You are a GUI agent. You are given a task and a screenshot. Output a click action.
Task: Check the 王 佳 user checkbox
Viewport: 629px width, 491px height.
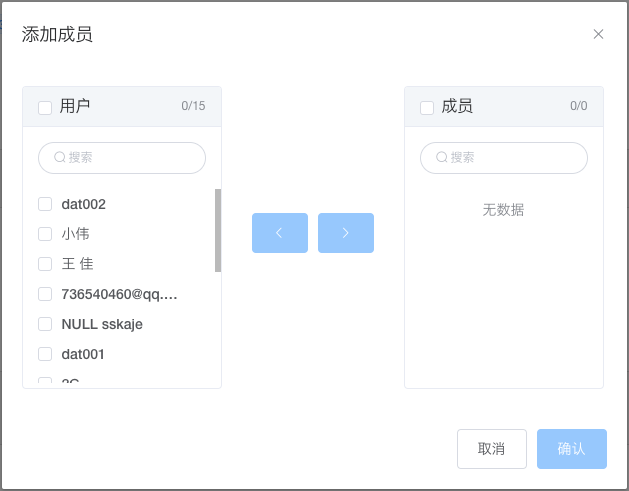click(x=45, y=264)
